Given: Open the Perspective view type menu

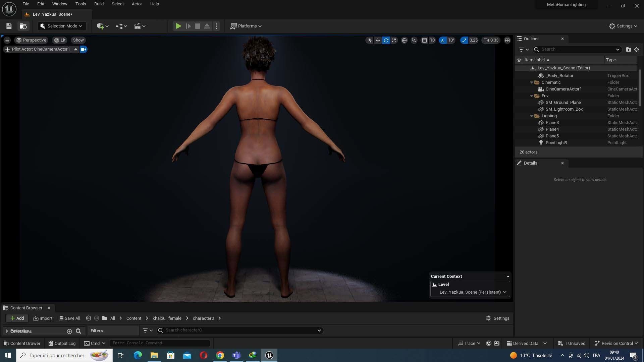Looking at the screenshot, I should pos(31,40).
